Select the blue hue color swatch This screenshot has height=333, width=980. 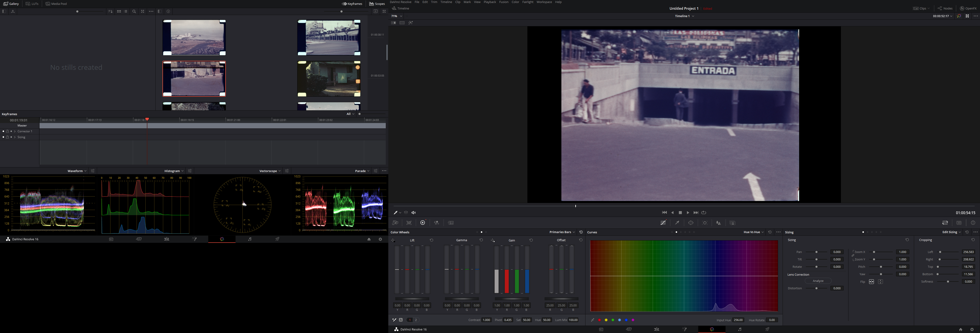pos(626,320)
